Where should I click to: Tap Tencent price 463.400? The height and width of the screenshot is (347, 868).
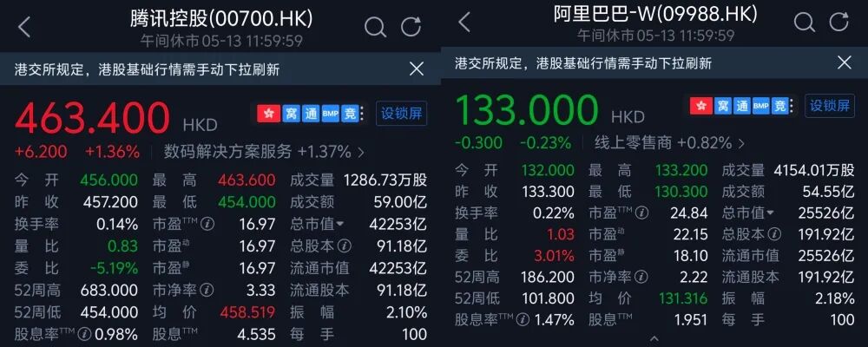coord(93,118)
